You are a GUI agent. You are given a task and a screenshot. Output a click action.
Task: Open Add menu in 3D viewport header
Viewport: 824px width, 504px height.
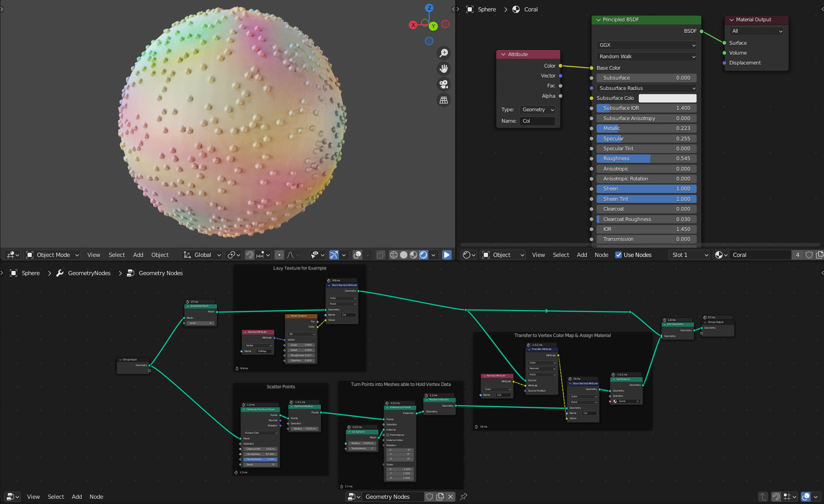coord(138,255)
